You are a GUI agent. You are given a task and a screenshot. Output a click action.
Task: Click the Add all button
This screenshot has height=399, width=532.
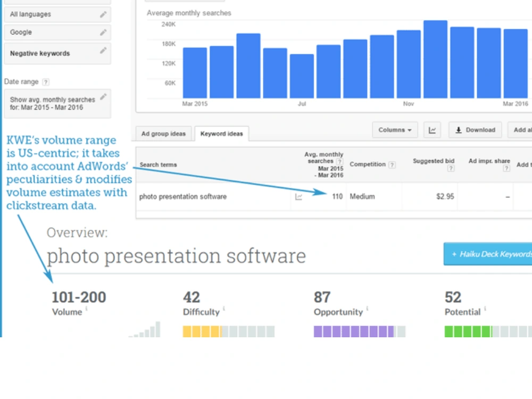[520, 130]
